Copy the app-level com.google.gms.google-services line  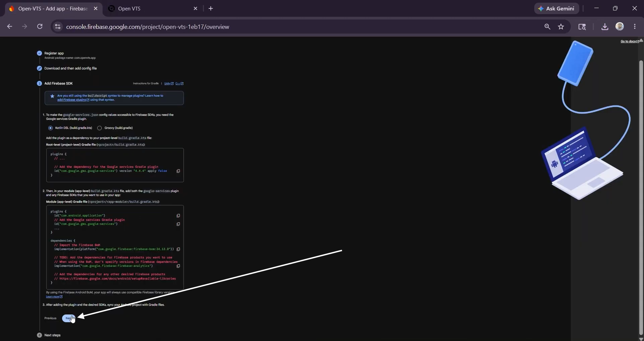click(178, 224)
